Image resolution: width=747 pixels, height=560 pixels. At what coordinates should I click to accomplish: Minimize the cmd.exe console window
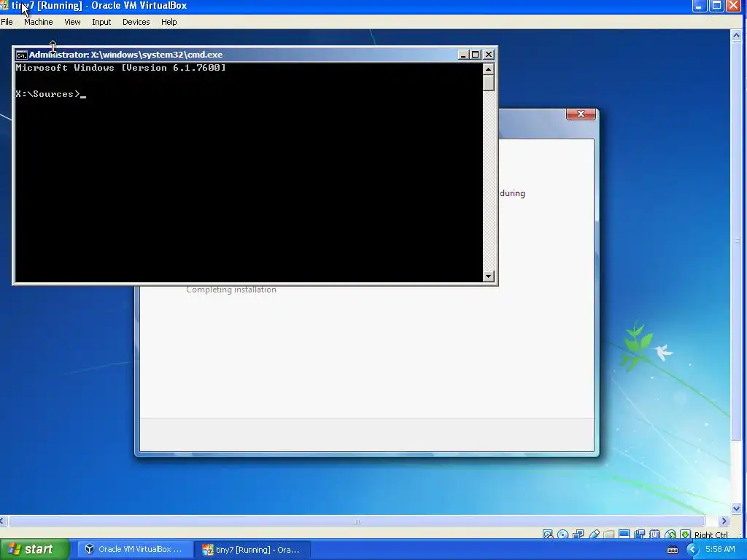pyautogui.click(x=462, y=55)
